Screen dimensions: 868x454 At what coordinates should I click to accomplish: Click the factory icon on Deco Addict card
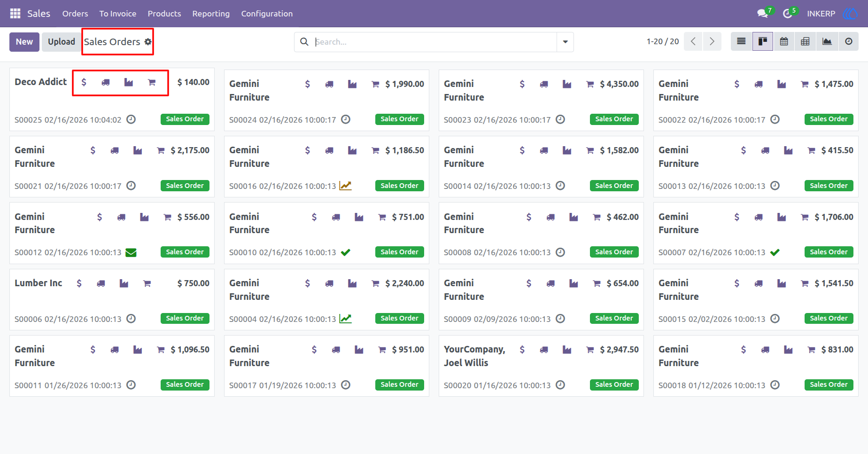[129, 82]
